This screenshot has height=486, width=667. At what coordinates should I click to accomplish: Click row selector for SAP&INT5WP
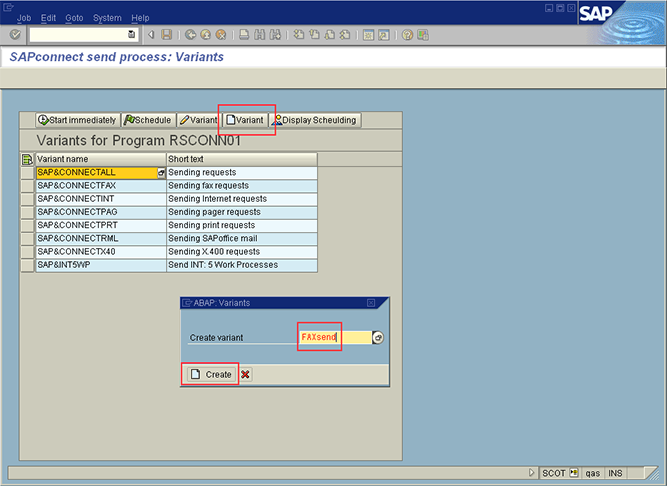click(x=27, y=265)
